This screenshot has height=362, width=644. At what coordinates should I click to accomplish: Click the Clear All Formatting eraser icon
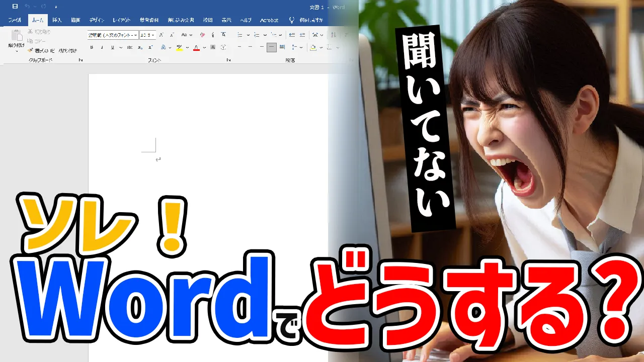[x=202, y=35]
